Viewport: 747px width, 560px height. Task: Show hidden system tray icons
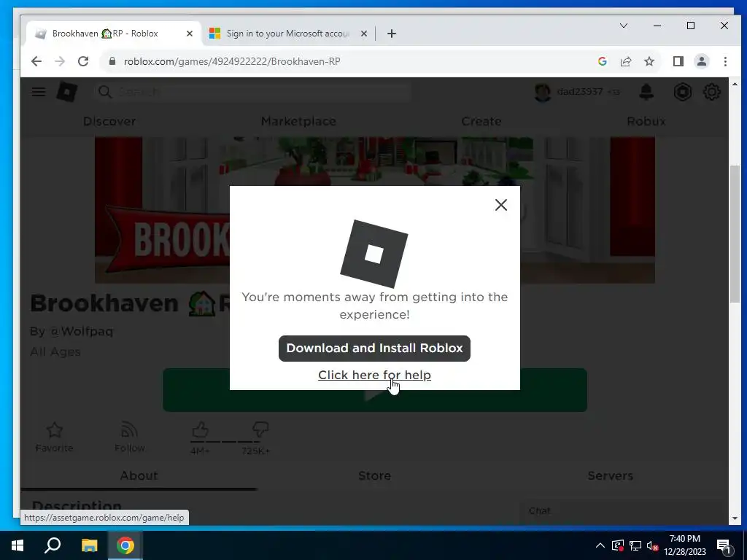click(x=600, y=545)
